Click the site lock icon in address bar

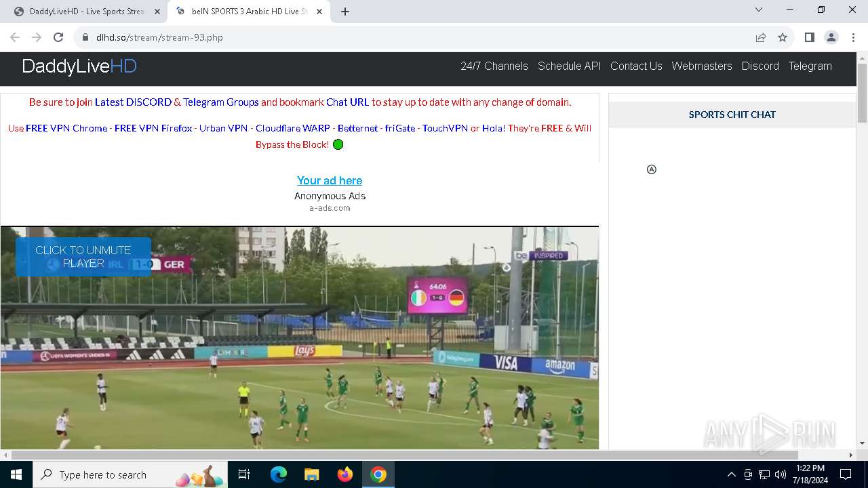[x=85, y=37]
